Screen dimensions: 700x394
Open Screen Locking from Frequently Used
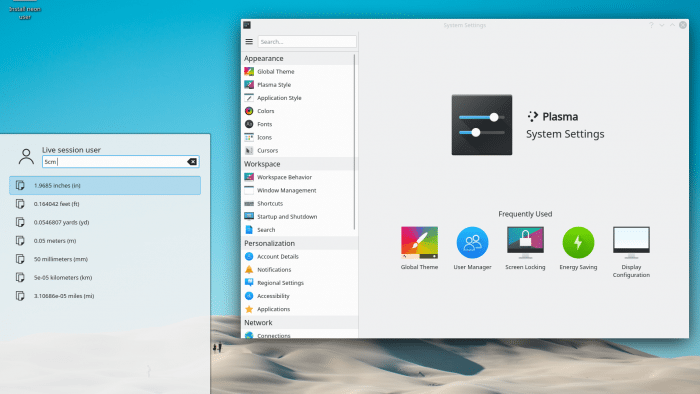(525, 248)
